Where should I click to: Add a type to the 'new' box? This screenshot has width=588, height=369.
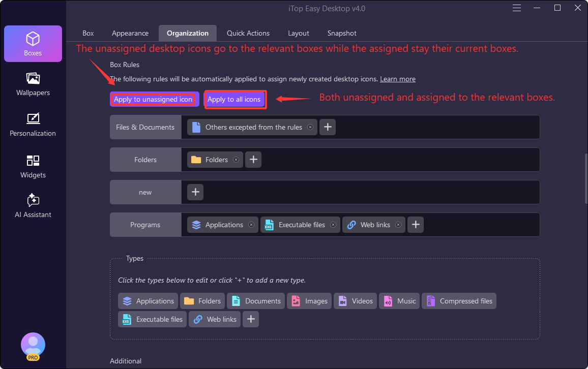point(195,192)
